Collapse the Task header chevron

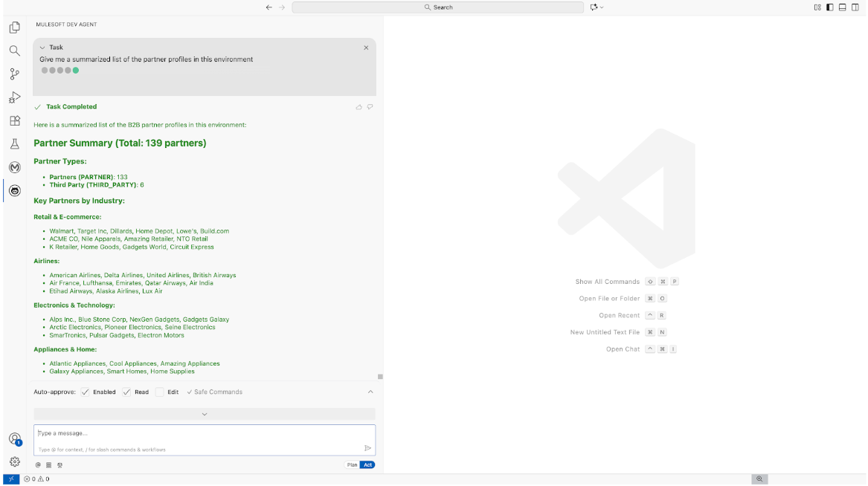(42, 48)
